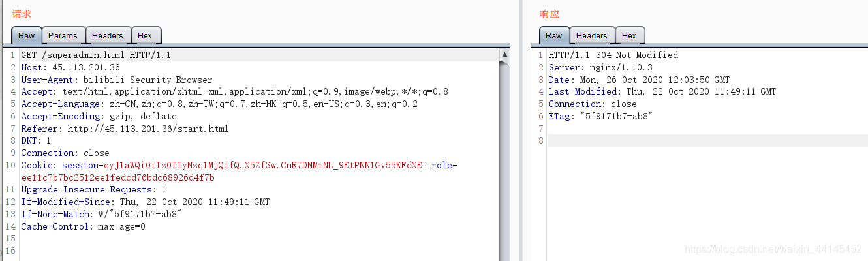Click the response ETag header line
Screen dimensions: 868x261
(600, 117)
